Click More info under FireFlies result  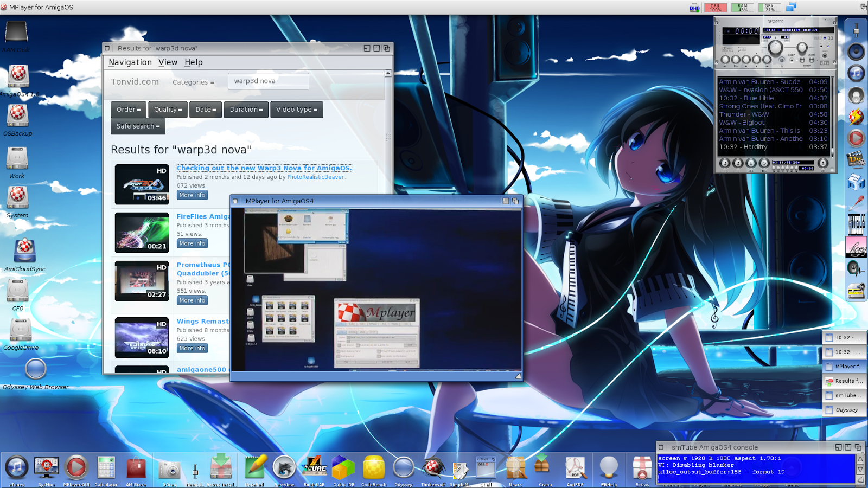click(193, 243)
